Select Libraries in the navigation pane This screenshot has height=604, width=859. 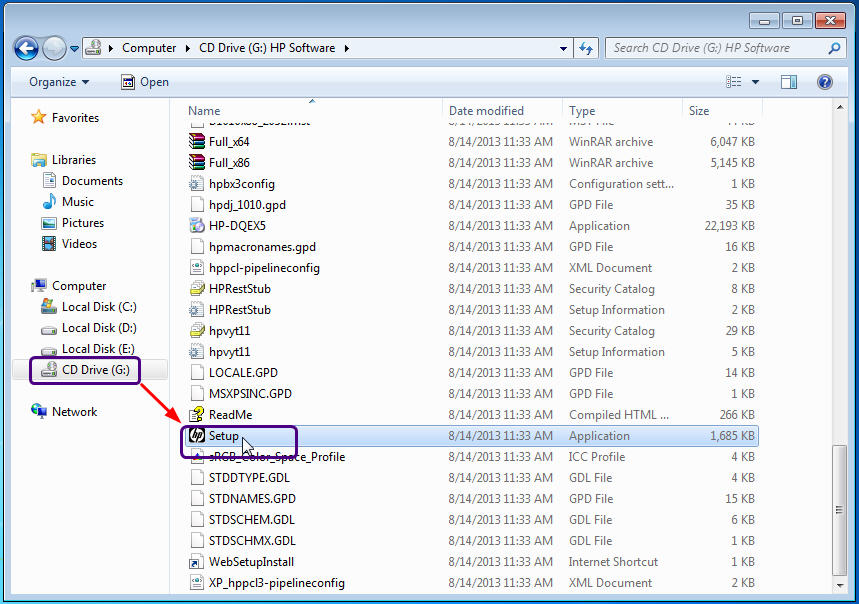64,159
